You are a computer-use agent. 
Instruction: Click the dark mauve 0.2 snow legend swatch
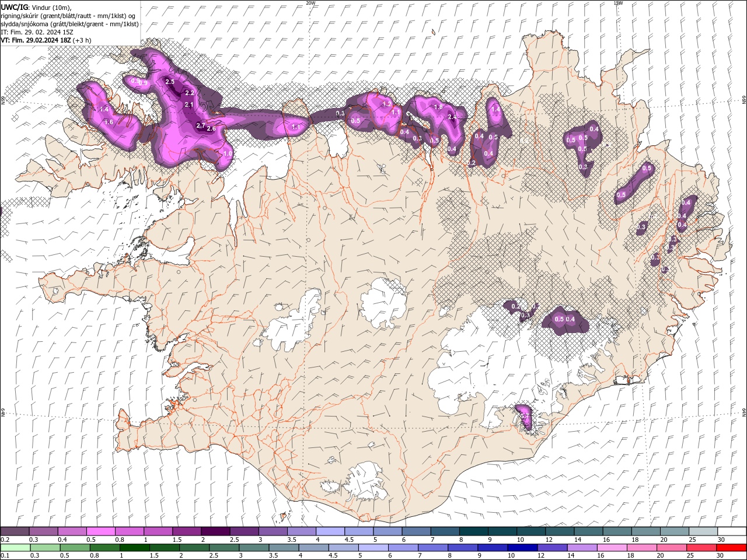pos(15,531)
